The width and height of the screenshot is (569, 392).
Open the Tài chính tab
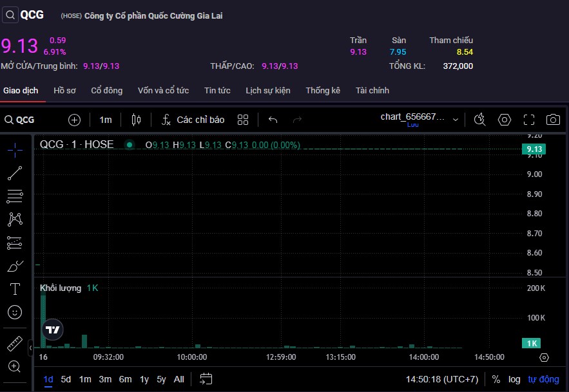click(372, 91)
